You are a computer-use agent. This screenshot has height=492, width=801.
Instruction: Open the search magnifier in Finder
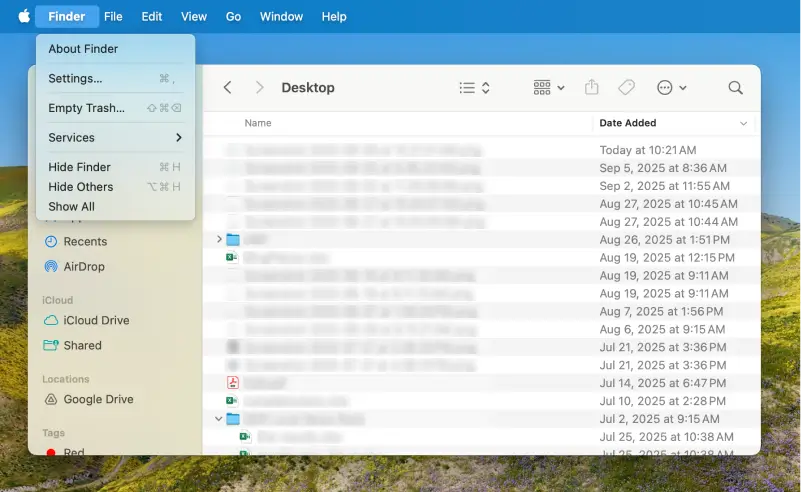tap(735, 88)
